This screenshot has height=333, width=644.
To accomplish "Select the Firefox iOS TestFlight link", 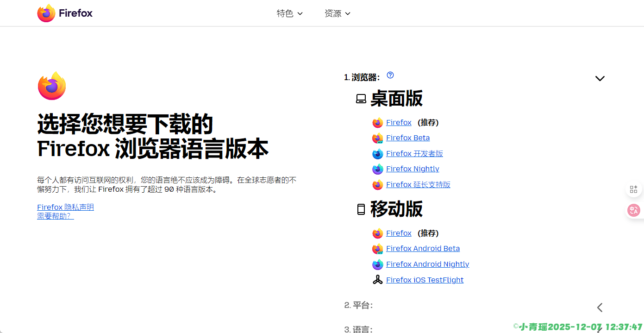I will click(x=425, y=280).
